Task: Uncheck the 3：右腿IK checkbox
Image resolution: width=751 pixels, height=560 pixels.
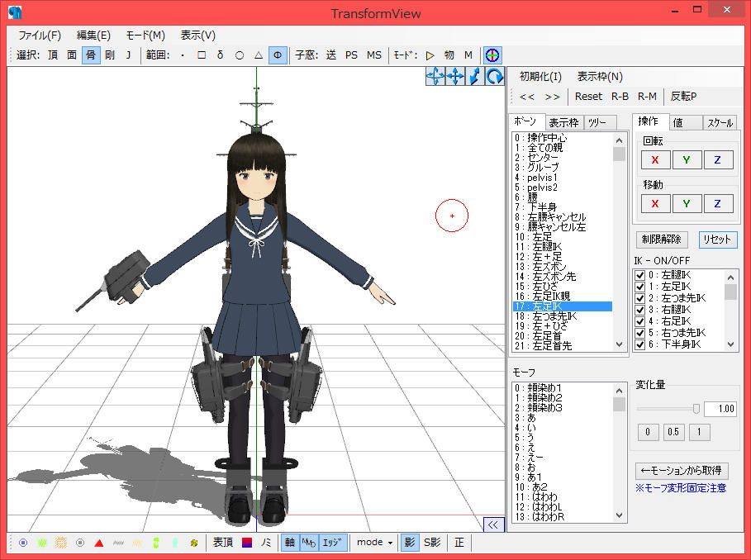Action: click(x=640, y=310)
